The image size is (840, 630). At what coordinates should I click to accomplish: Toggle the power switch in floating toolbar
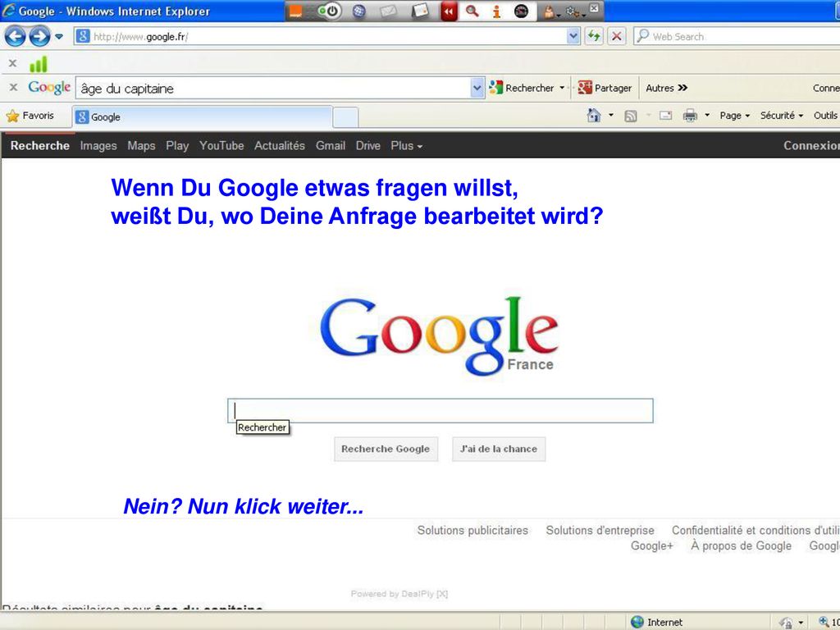tap(330, 11)
